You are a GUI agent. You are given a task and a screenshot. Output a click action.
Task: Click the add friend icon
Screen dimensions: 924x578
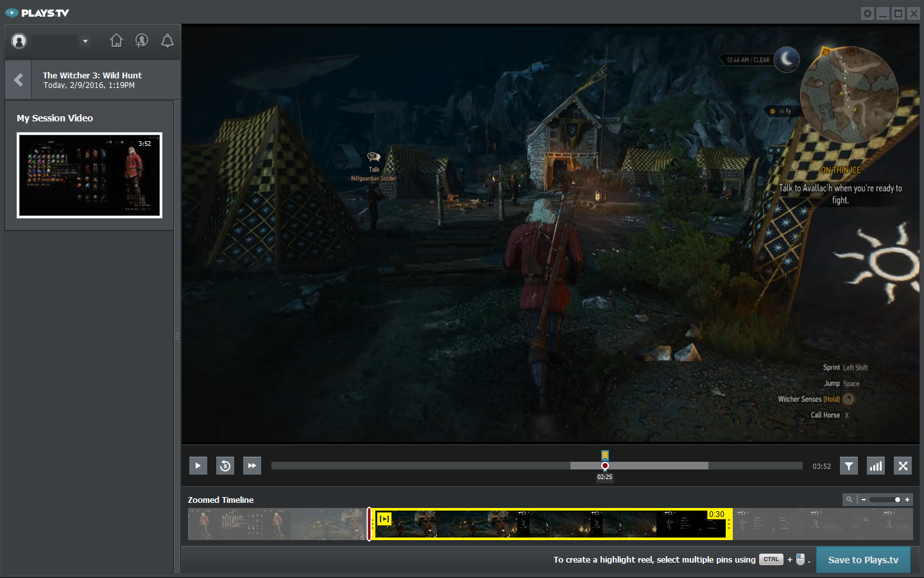click(142, 40)
